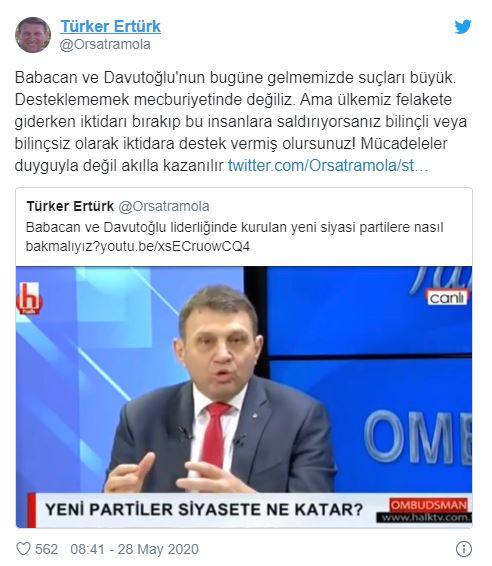Viewport: 492px width, 566px height.
Task: Click Türker Ertürk profile avatar
Action: point(33,35)
